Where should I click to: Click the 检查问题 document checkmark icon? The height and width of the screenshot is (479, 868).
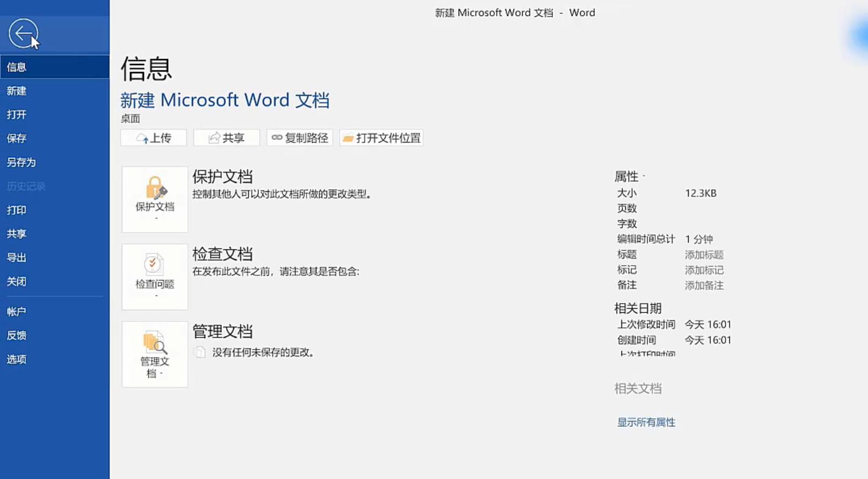pos(154,264)
